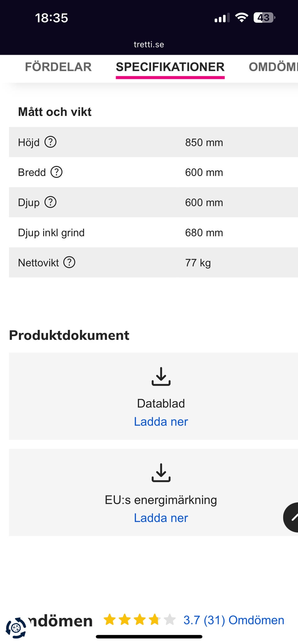Click the help icon next to Höjd

pos(50,142)
